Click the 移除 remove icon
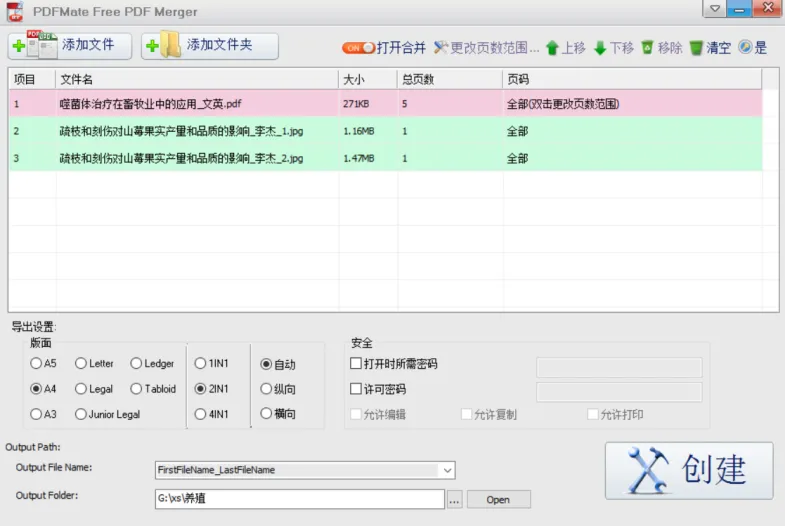The height and width of the screenshot is (526, 785). coord(648,48)
